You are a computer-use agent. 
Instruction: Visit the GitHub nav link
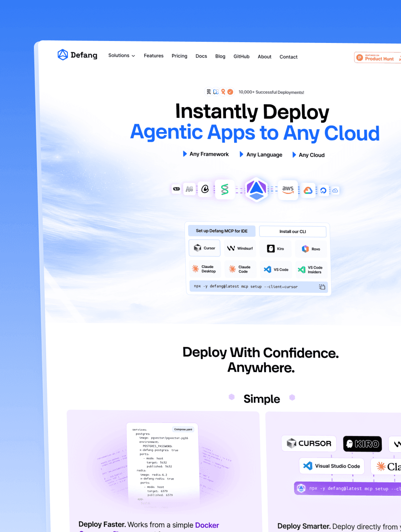point(241,57)
